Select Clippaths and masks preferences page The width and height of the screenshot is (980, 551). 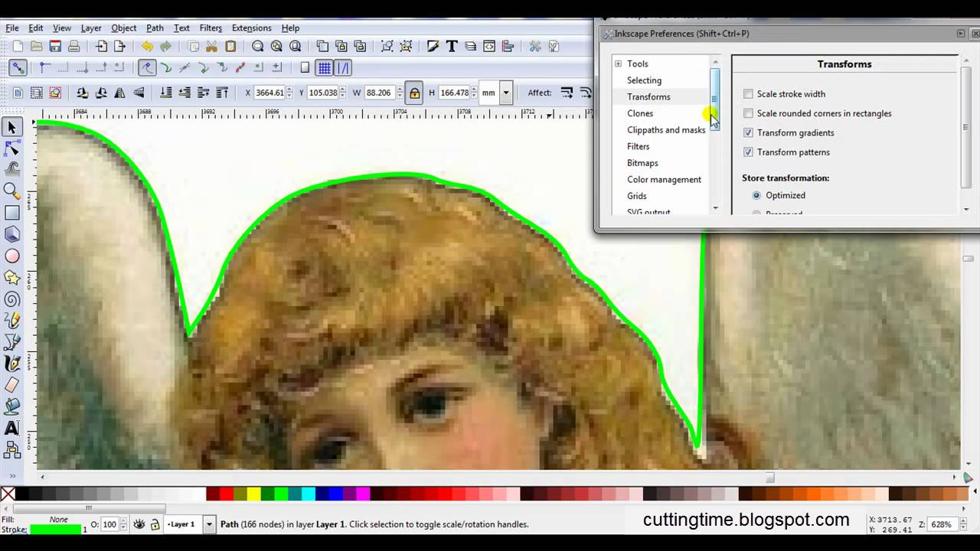(x=666, y=130)
